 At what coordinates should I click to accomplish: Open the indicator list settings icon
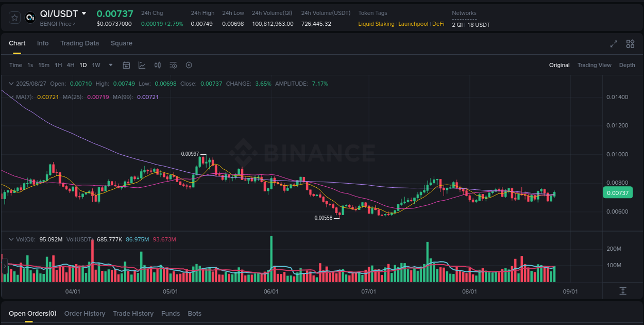(x=173, y=65)
